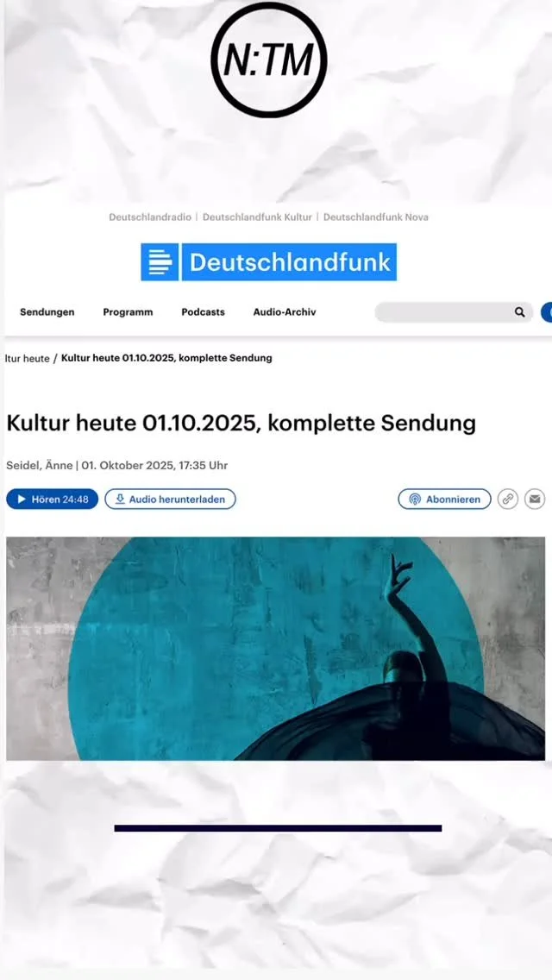552x980 pixels.
Task: Open the Deutschlandfunk logo homepage
Action: tap(269, 262)
